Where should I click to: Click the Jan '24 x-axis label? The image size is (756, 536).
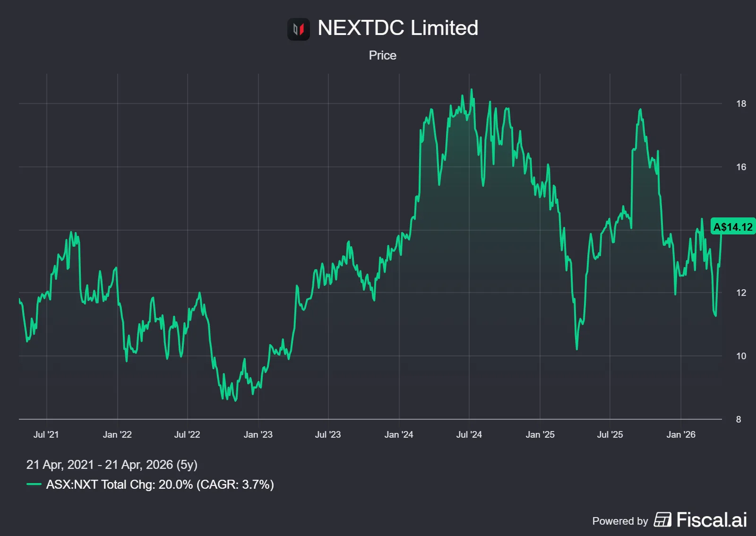(399, 434)
